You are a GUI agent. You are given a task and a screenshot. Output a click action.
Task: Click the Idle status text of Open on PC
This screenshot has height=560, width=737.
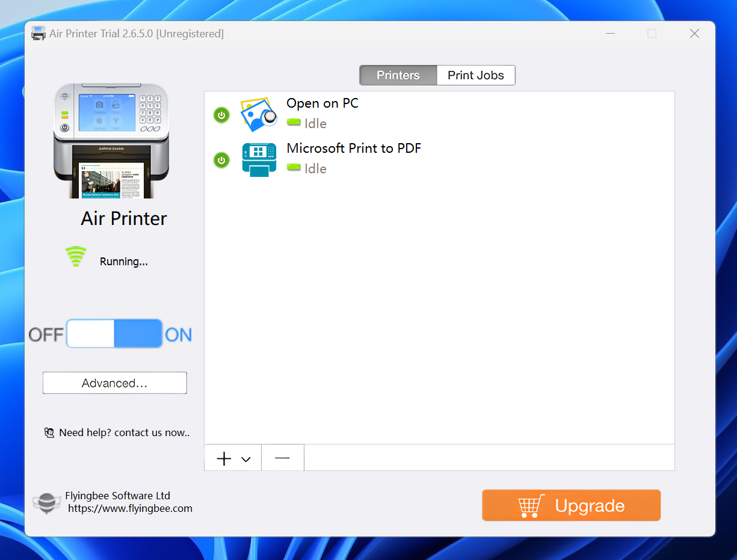(315, 123)
